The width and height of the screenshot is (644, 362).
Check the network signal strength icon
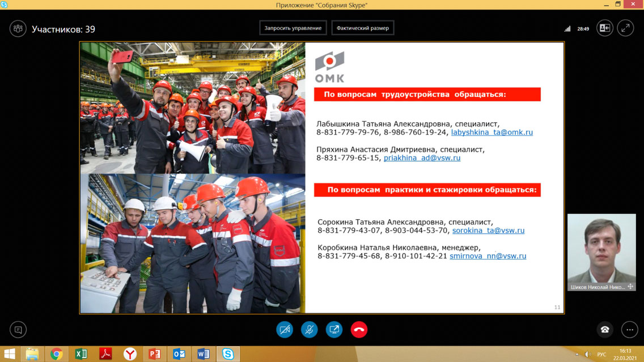click(x=567, y=29)
